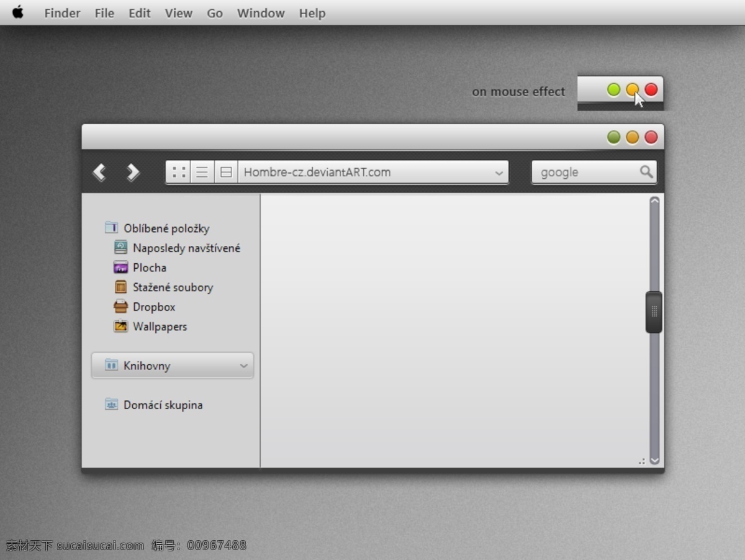Click the Oblíbené položky favorites icon
Screen dimensions: 745x560
(x=111, y=227)
